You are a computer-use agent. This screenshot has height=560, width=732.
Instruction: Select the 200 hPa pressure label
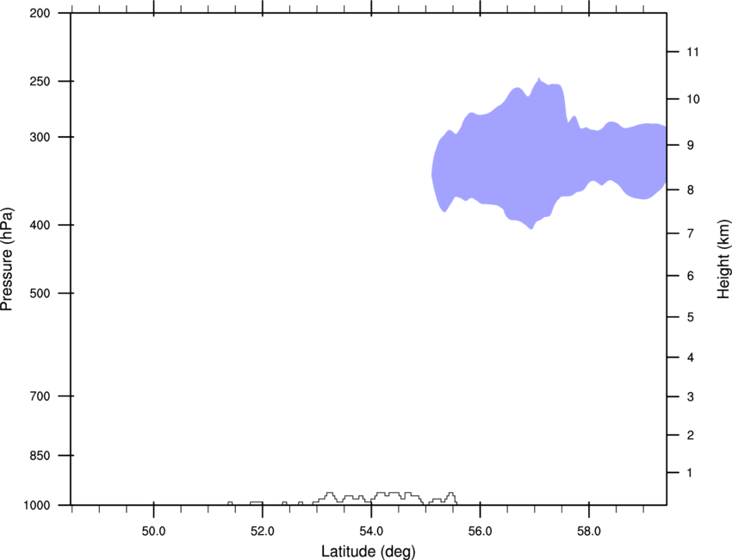[x=40, y=13]
